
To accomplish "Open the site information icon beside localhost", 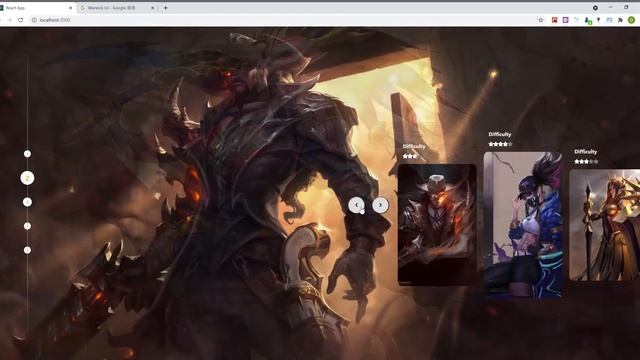I will click(x=34, y=20).
